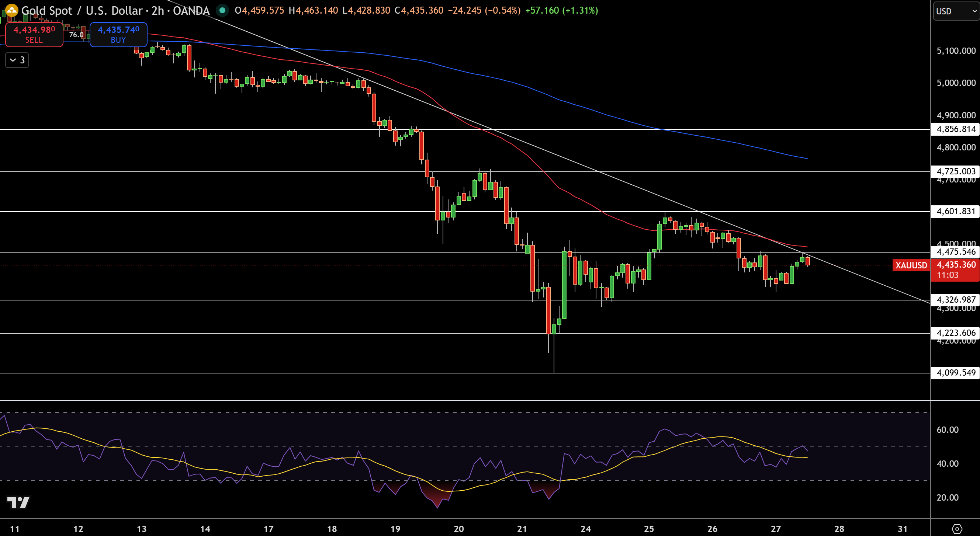This screenshot has height=536, width=980.
Task: Expand the indicator legend showing 3
Action: pyautogui.click(x=17, y=60)
